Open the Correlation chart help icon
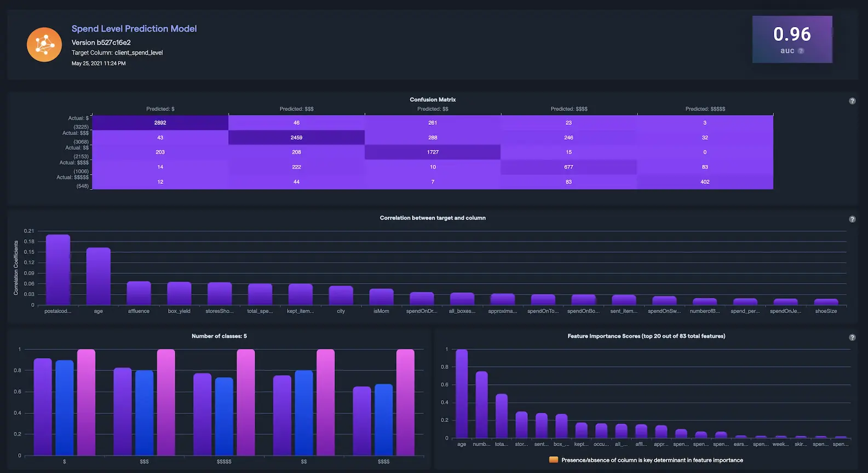868x473 pixels. click(x=852, y=219)
